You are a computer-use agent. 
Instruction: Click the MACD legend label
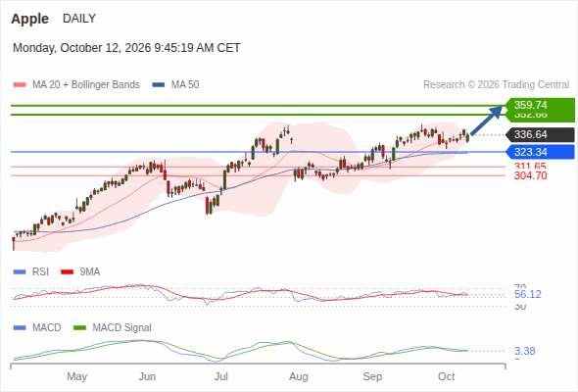pos(47,328)
